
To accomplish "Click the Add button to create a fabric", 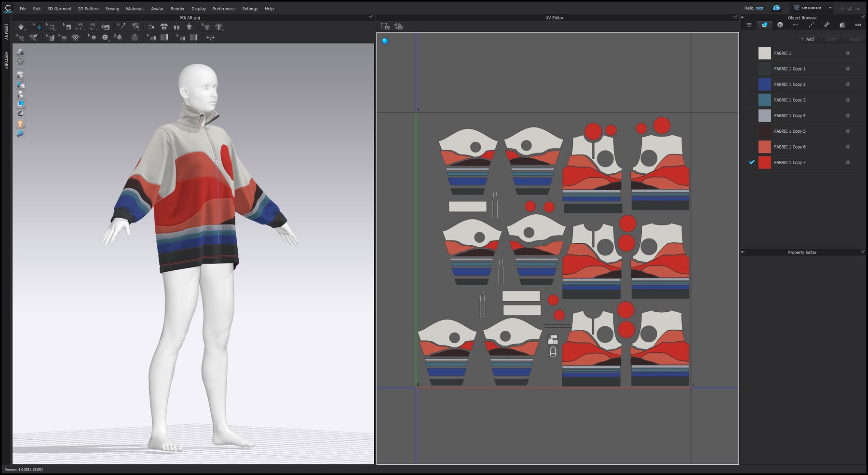I will [x=807, y=39].
